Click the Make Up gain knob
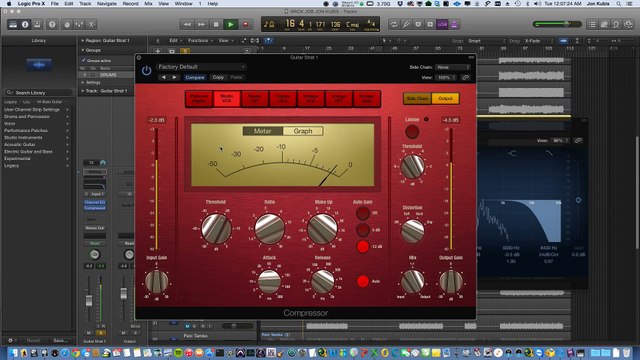This screenshot has height=360, width=640. pos(322,229)
